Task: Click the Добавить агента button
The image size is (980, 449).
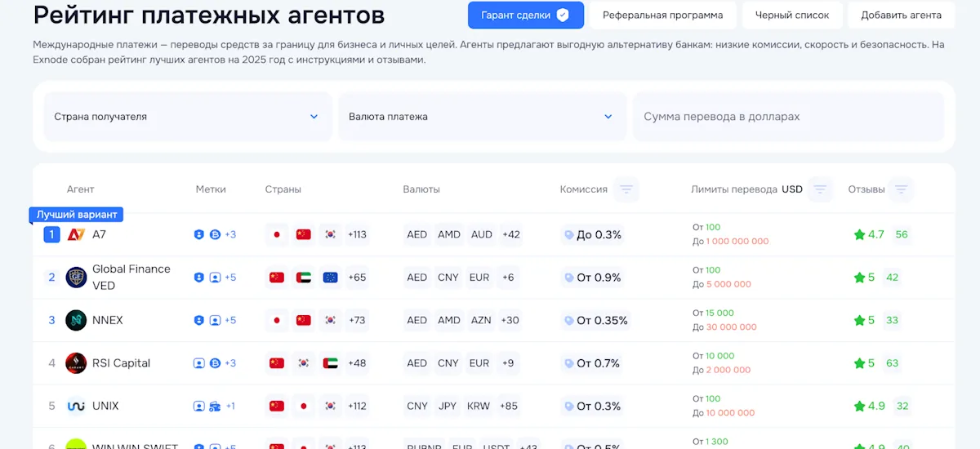Action: [901, 15]
